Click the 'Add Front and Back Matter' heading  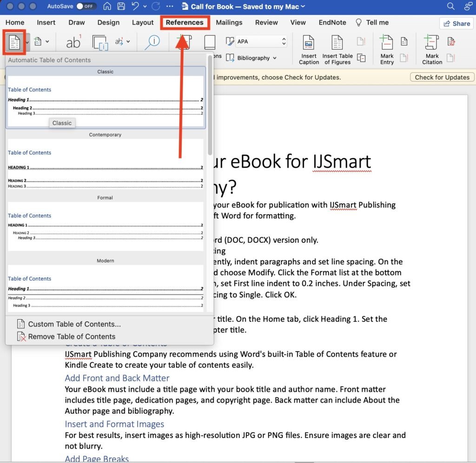pos(117,378)
